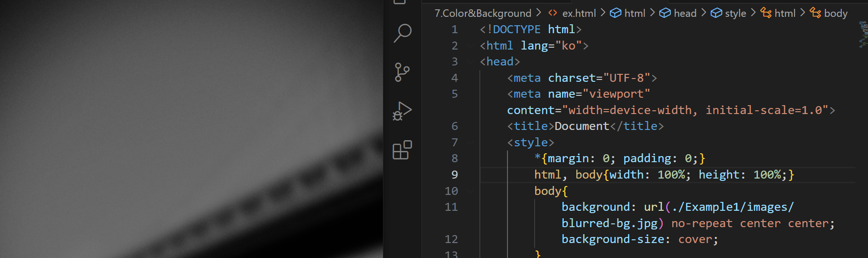
Task: Click the Document title text
Action: pos(582,126)
